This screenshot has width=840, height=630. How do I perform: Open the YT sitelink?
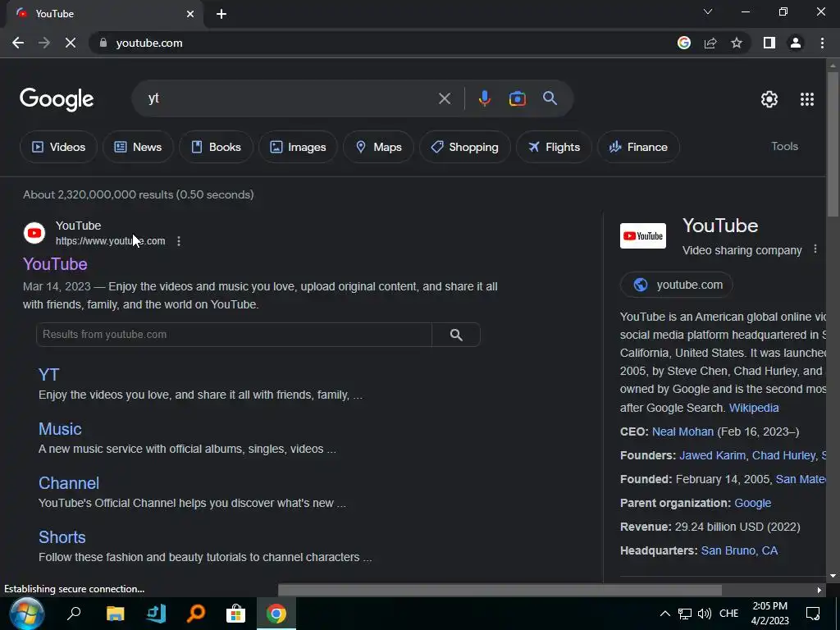(48, 374)
